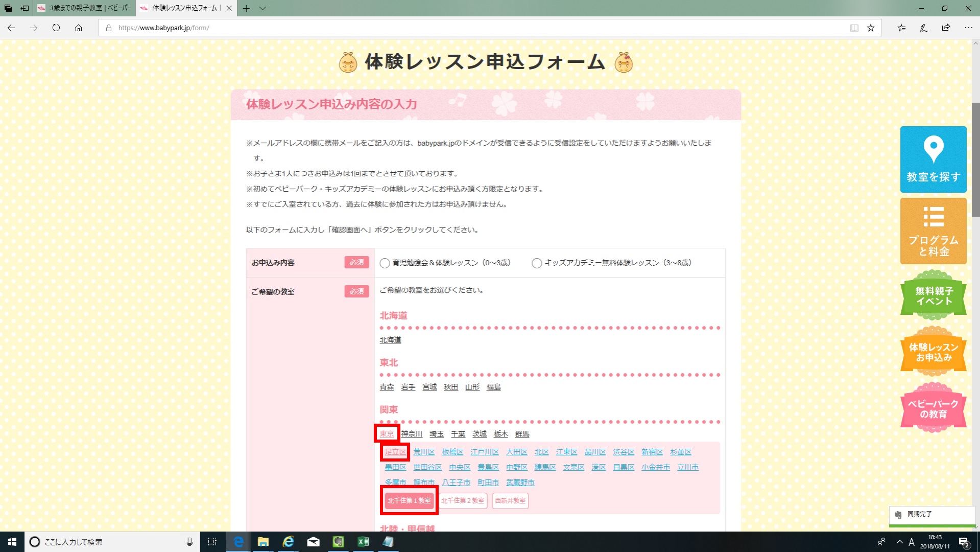Choose the 武蔵野市 city link
The width and height of the screenshot is (980, 552).
coord(520,482)
